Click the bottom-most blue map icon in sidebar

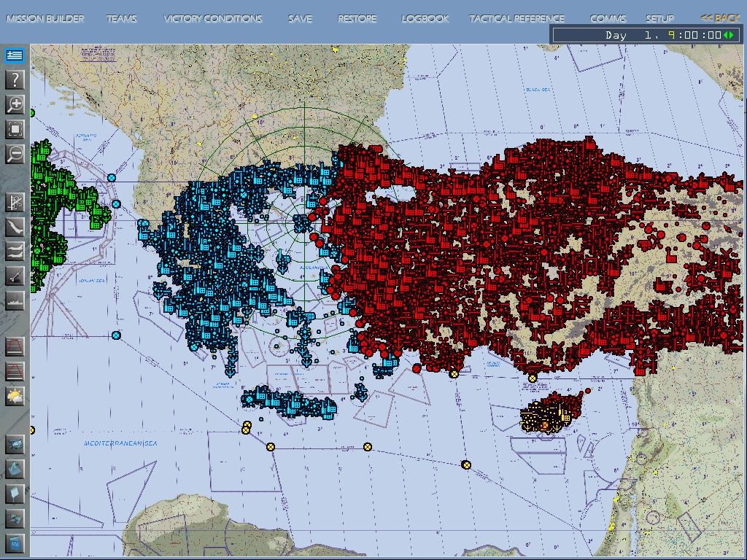pyautogui.click(x=15, y=543)
